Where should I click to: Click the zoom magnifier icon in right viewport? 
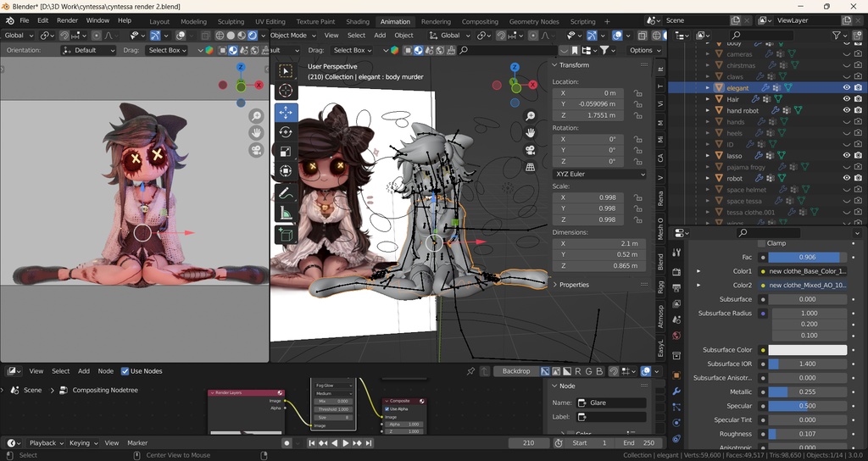point(531,115)
